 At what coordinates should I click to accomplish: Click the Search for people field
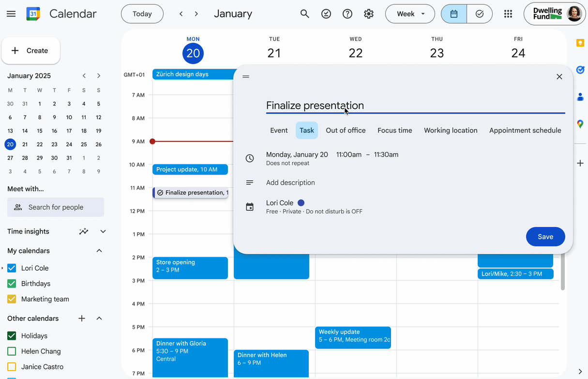point(56,207)
